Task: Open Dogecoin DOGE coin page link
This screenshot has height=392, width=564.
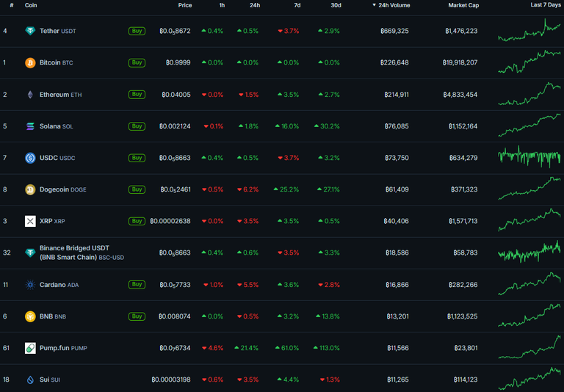Action: coord(63,189)
